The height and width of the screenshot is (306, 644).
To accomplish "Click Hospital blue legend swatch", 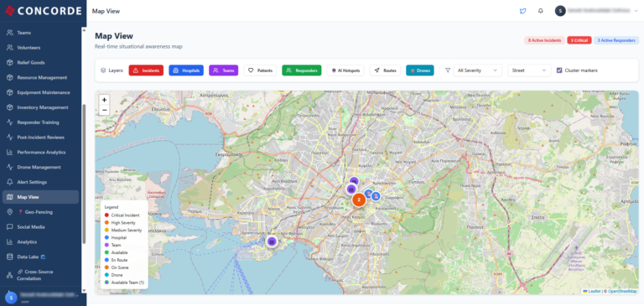I will coord(106,237).
